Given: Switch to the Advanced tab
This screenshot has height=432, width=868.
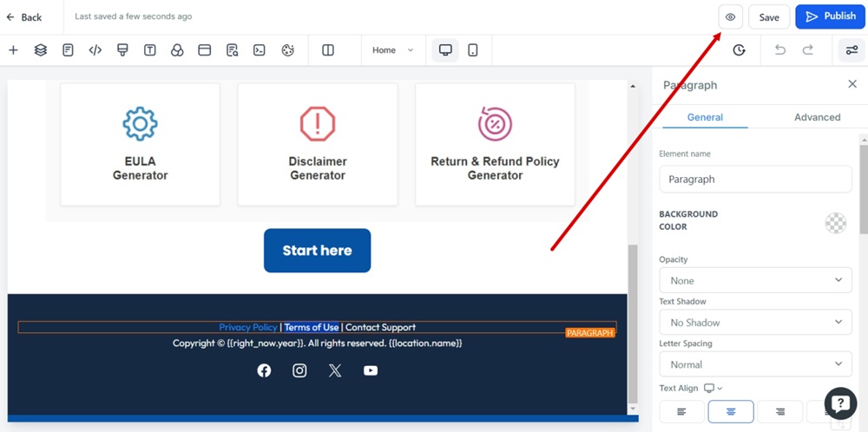Looking at the screenshot, I should (x=817, y=117).
